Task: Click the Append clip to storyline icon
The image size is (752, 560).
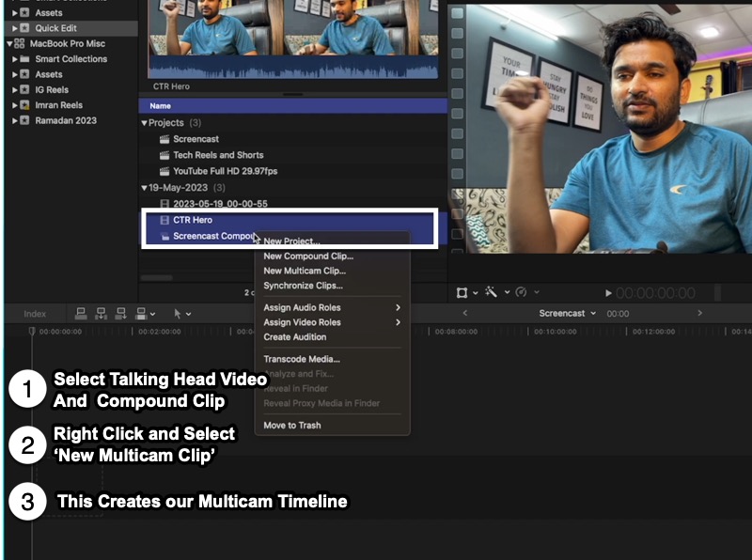Action: 121,314
